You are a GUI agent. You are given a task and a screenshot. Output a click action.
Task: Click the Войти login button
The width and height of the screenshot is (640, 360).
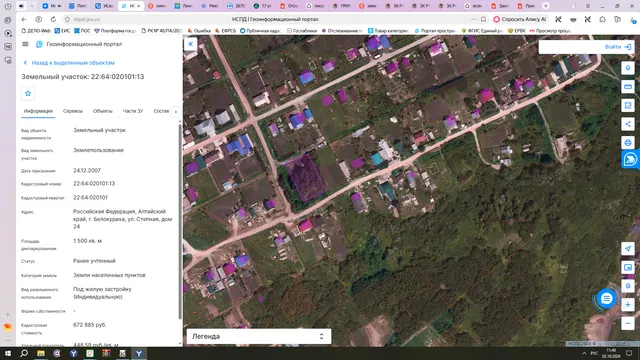[618, 47]
